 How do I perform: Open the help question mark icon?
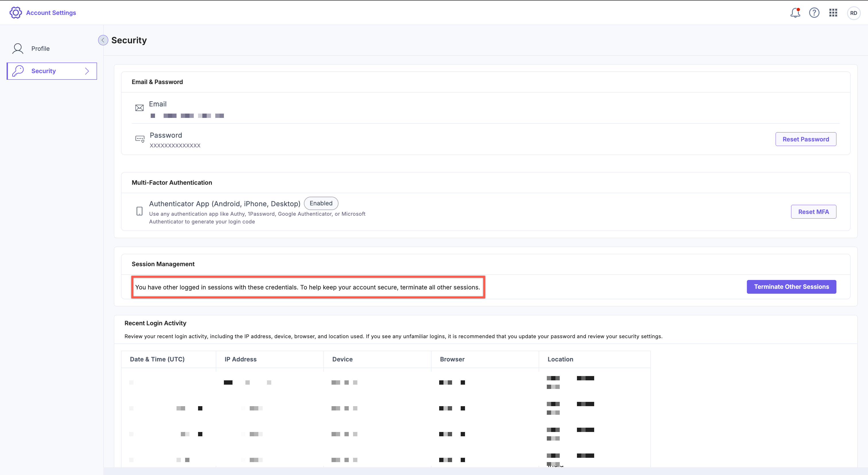[x=814, y=13]
